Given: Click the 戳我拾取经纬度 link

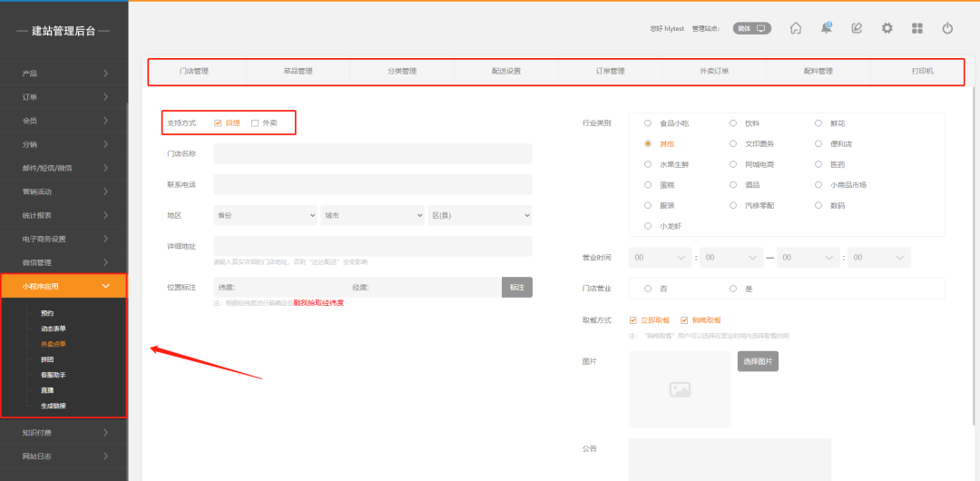Looking at the screenshot, I should (318, 303).
